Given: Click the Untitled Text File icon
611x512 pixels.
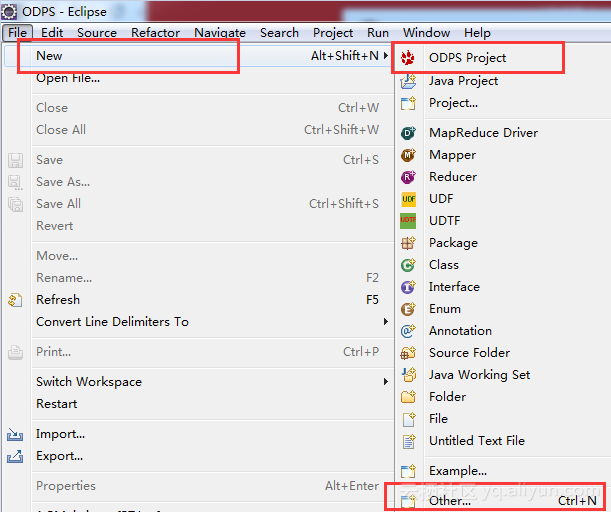Looking at the screenshot, I should (409, 441).
